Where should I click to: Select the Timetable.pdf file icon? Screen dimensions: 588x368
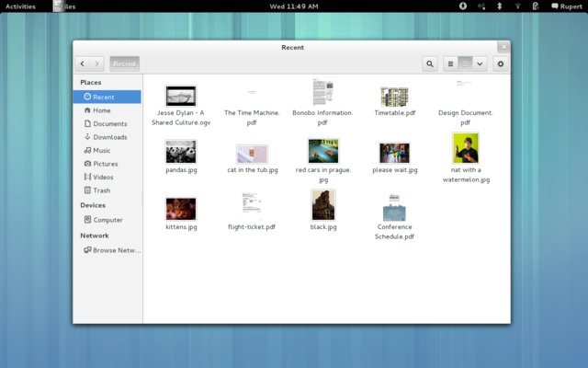(395, 96)
